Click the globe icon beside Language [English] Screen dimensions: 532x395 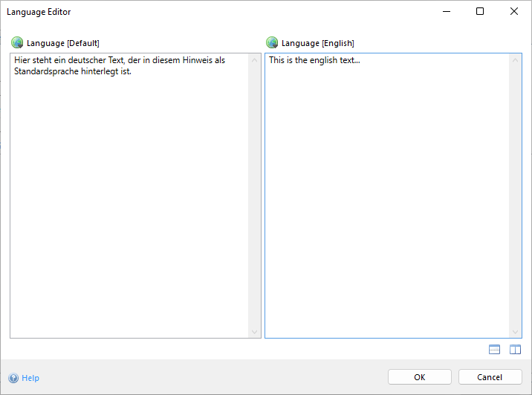[x=272, y=43]
